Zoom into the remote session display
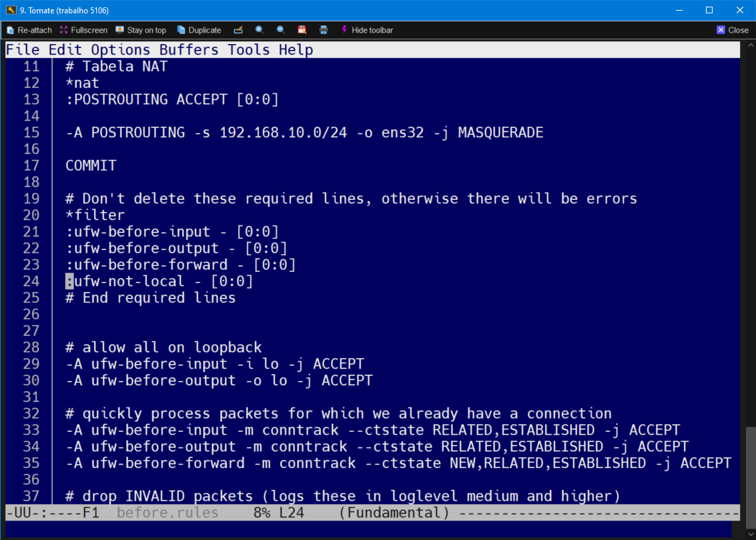Screen dimensions: 756x540 click(260, 29)
